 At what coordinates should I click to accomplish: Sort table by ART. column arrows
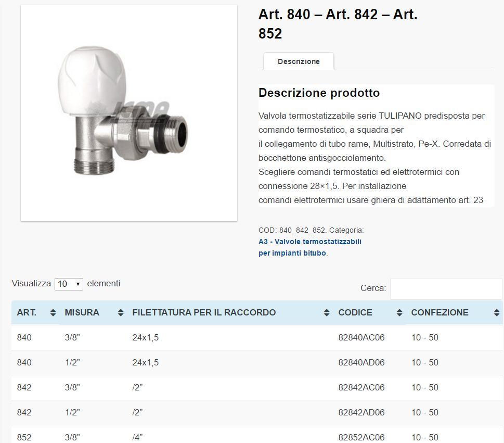point(53,312)
